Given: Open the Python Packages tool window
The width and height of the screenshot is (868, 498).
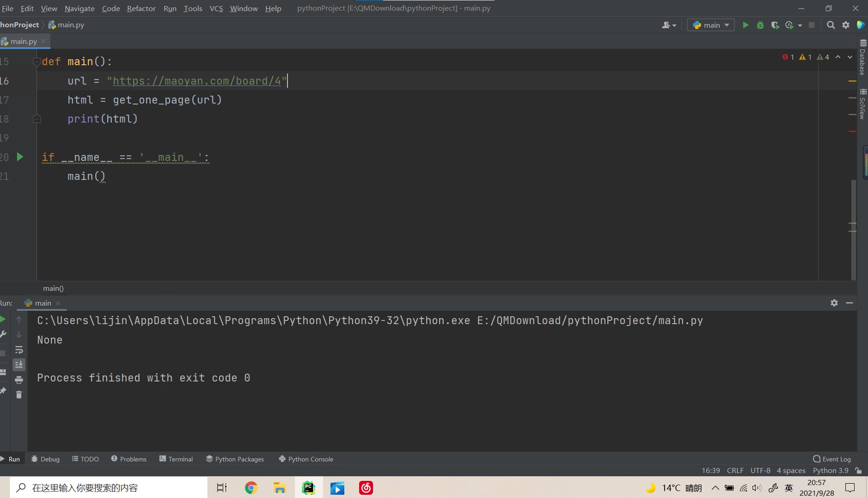Looking at the screenshot, I should click(x=235, y=459).
